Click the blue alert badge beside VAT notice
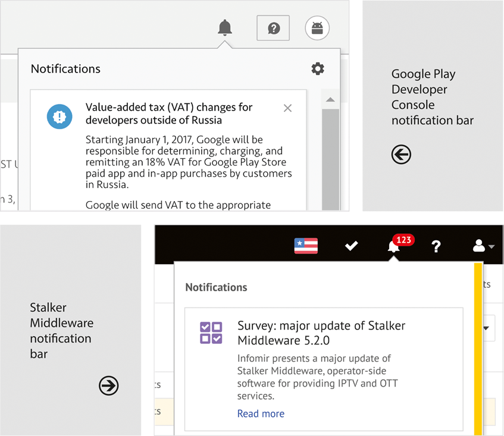504x436 pixels. tap(60, 117)
